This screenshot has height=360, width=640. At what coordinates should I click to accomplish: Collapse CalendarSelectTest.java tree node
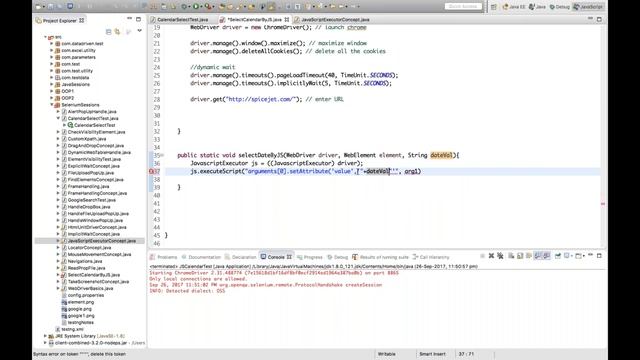click(x=58, y=118)
